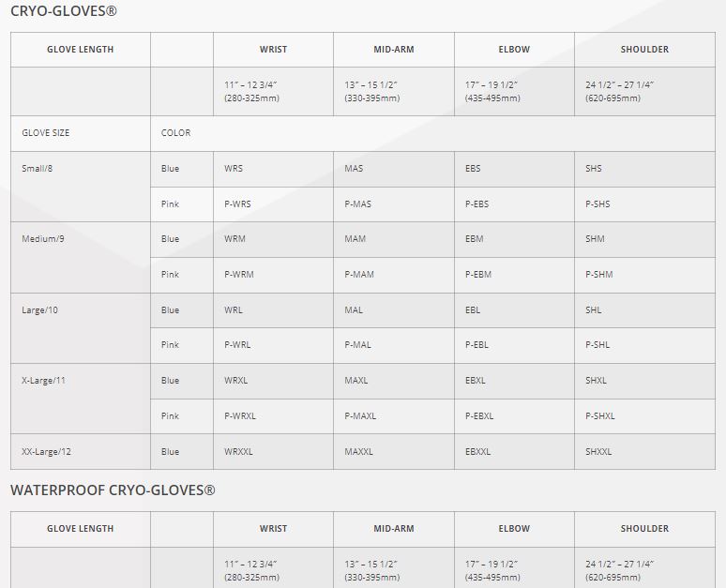Screen dimensions: 726x588
Task: Select the COLOR column label
Action: [x=175, y=133]
